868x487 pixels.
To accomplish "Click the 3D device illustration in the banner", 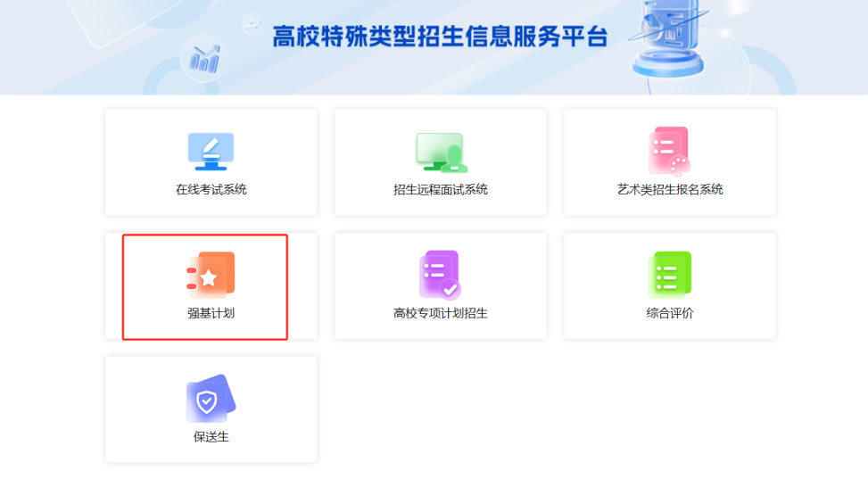I will coord(667,40).
